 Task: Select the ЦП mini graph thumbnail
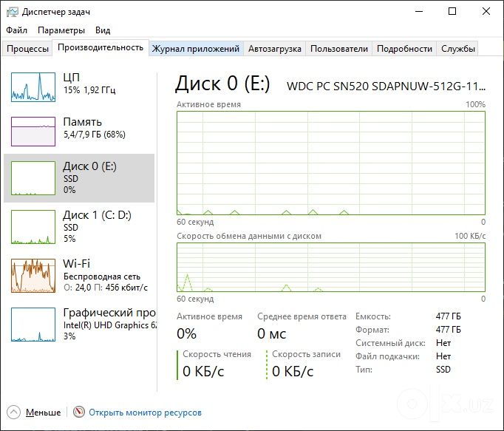click(x=33, y=86)
